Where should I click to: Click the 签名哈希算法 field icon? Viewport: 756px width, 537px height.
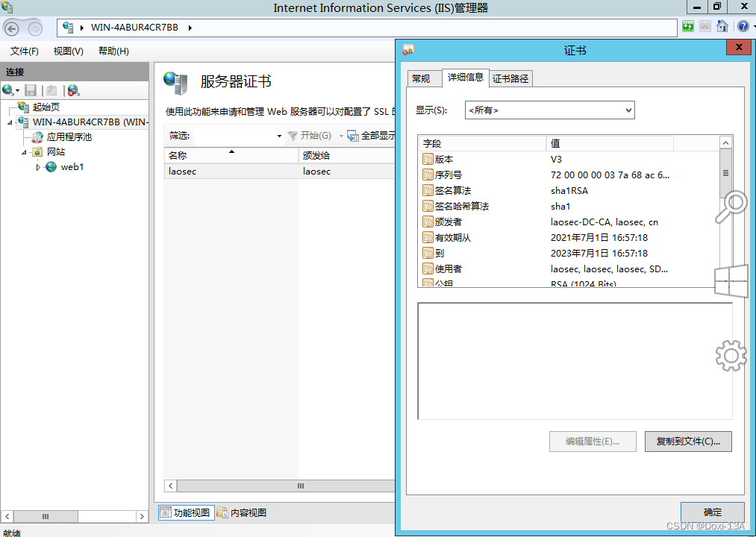(428, 207)
